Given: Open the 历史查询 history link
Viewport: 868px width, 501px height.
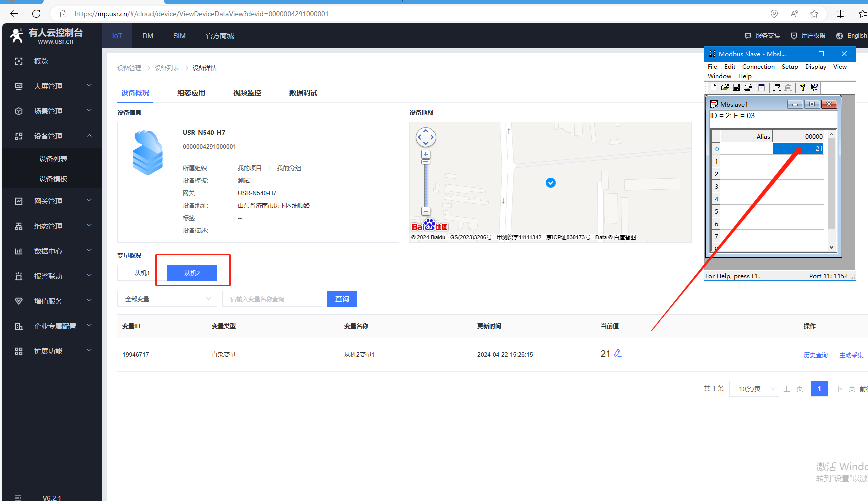Looking at the screenshot, I should (815, 355).
